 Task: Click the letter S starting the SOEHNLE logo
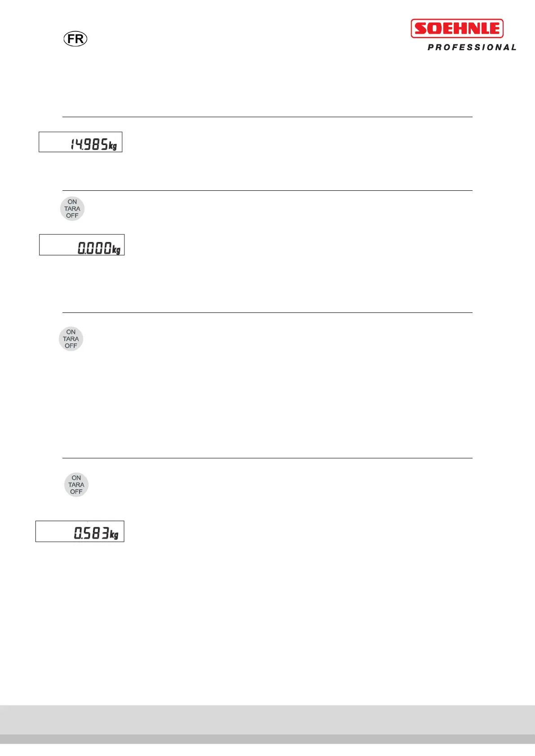point(421,29)
